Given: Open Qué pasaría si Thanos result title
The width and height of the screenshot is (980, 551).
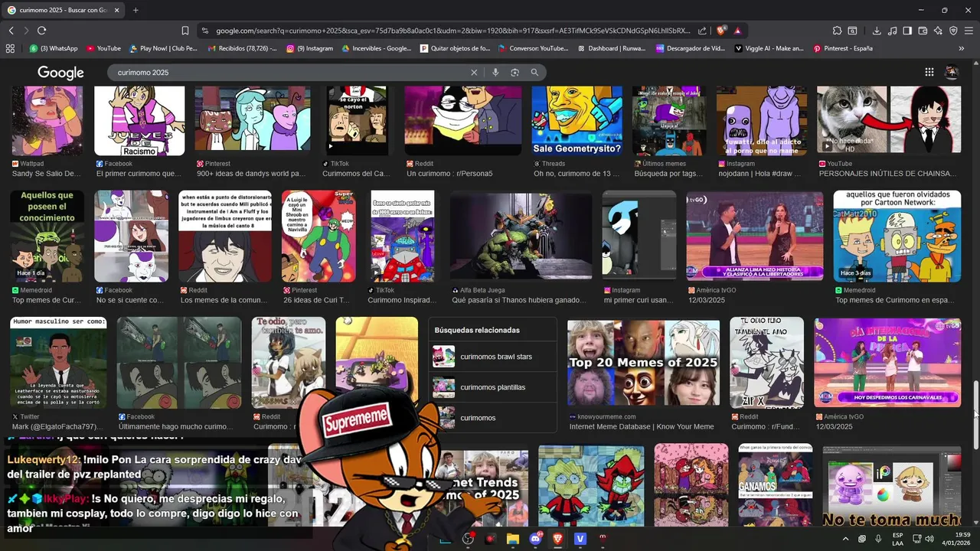Looking at the screenshot, I should coord(519,300).
